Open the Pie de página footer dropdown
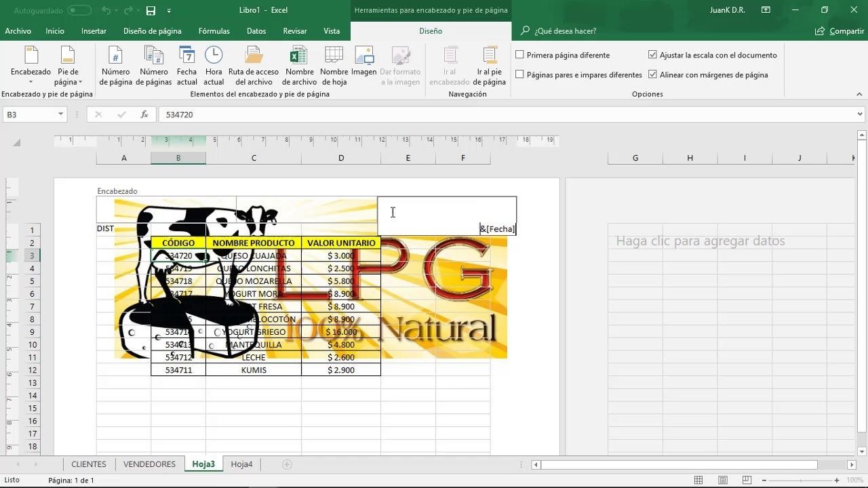The width and height of the screenshot is (868, 488). click(68, 66)
